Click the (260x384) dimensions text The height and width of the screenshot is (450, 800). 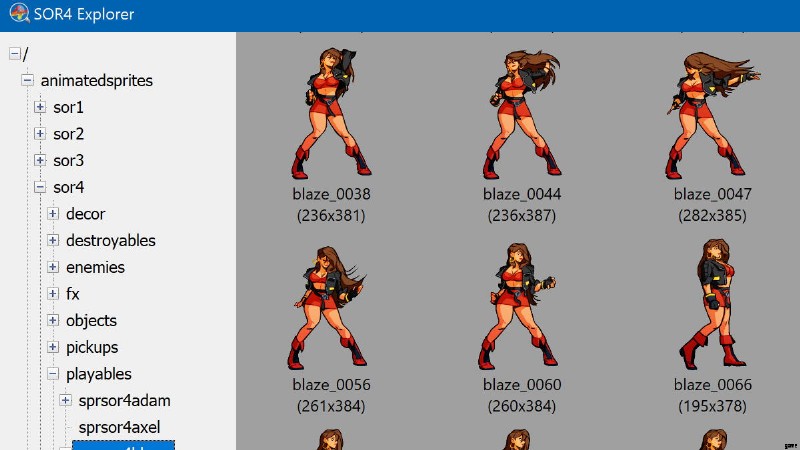pyautogui.click(x=522, y=406)
